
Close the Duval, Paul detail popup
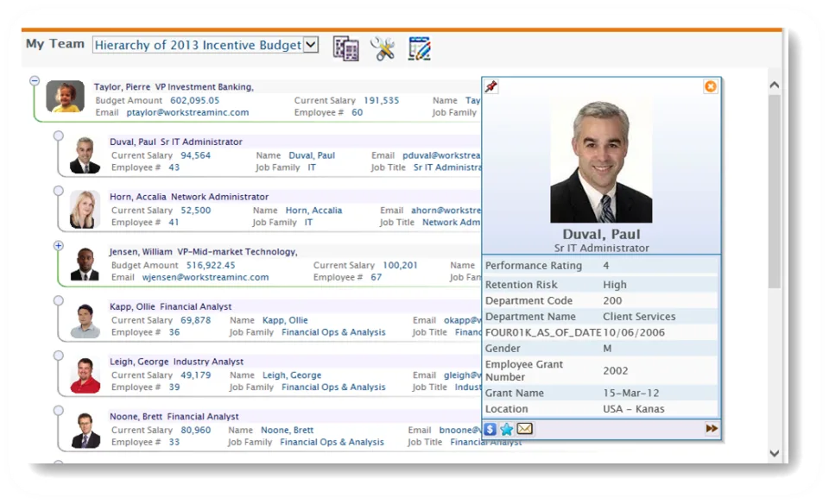pos(711,86)
